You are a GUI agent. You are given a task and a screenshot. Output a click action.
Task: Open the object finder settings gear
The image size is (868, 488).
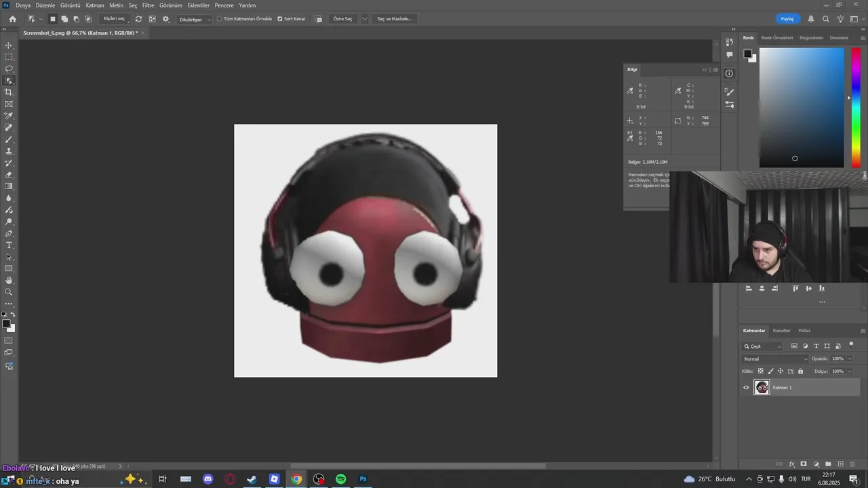pyautogui.click(x=165, y=19)
